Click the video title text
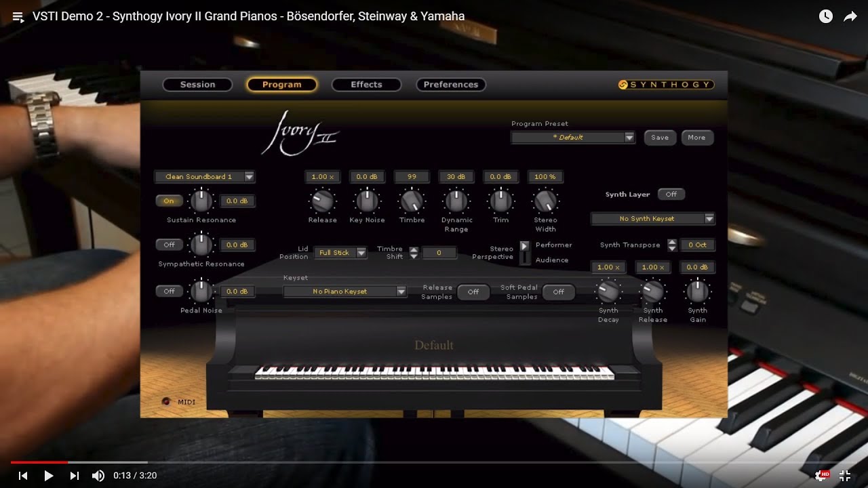Image resolution: width=868 pixels, height=488 pixels. tap(248, 16)
